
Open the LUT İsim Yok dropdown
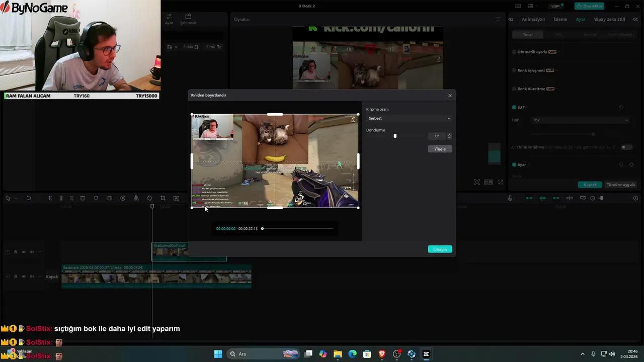pyautogui.click(x=581, y=120)
